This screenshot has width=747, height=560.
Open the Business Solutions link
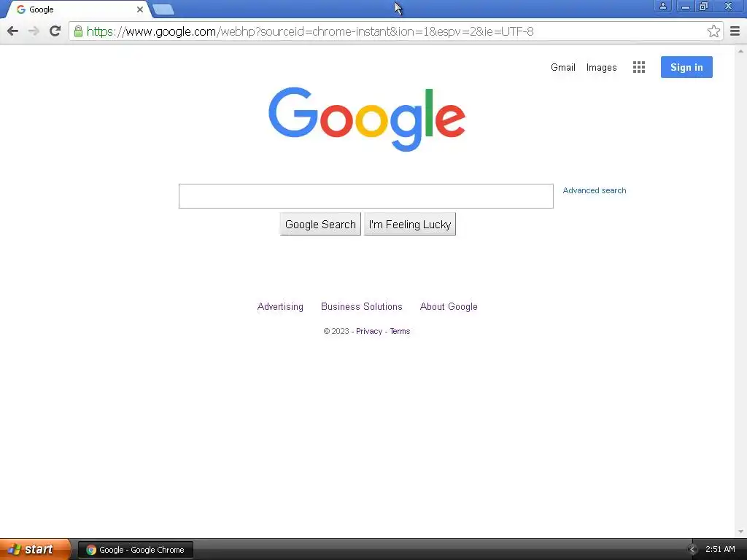click(362, 307)
